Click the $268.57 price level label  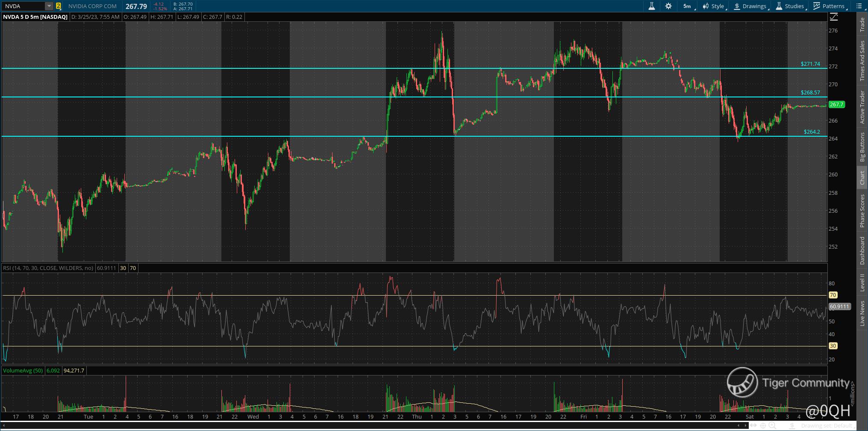[810, 92]
